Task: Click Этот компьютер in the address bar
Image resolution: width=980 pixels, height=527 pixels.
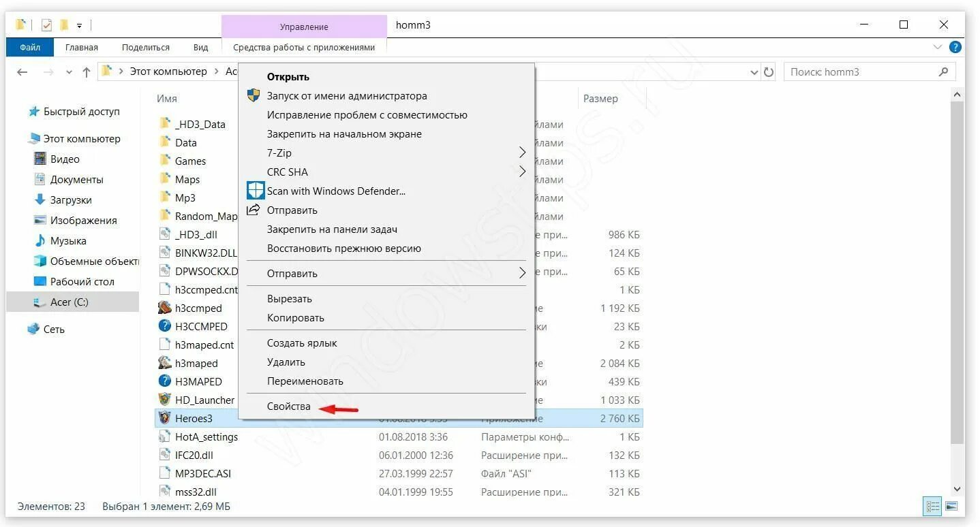Action: tap(168, 71)
